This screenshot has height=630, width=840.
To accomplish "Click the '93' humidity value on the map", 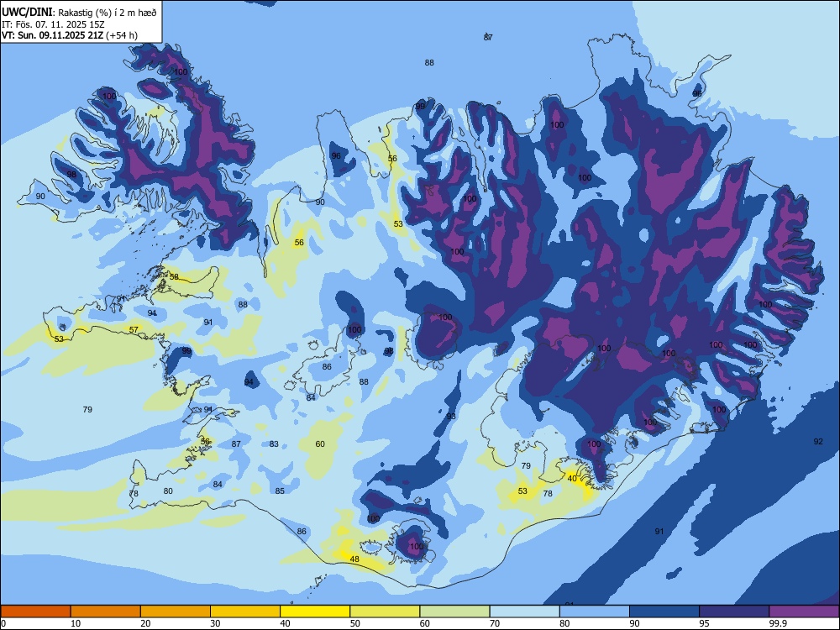I will tap(451, 417).
